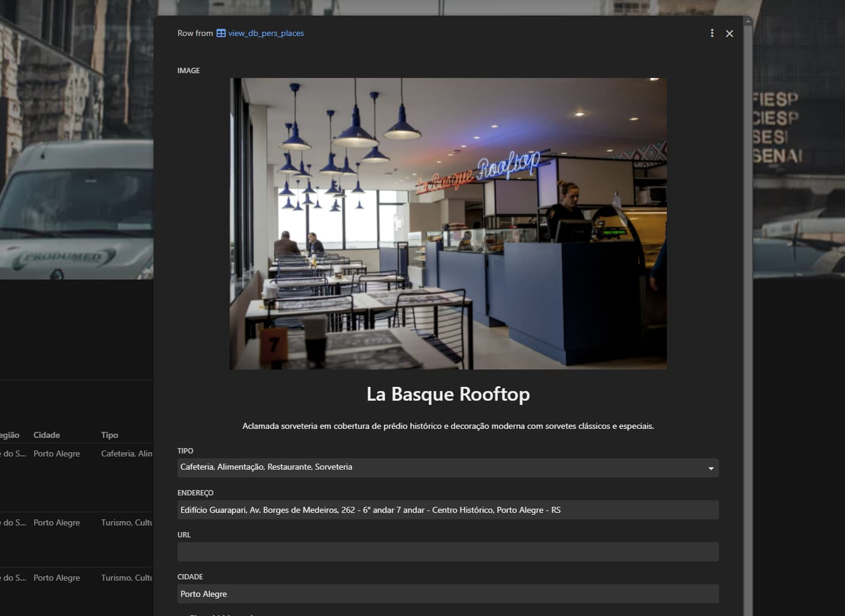
Task: Click the Endereço input field
Action: click(x=448, y=510)
